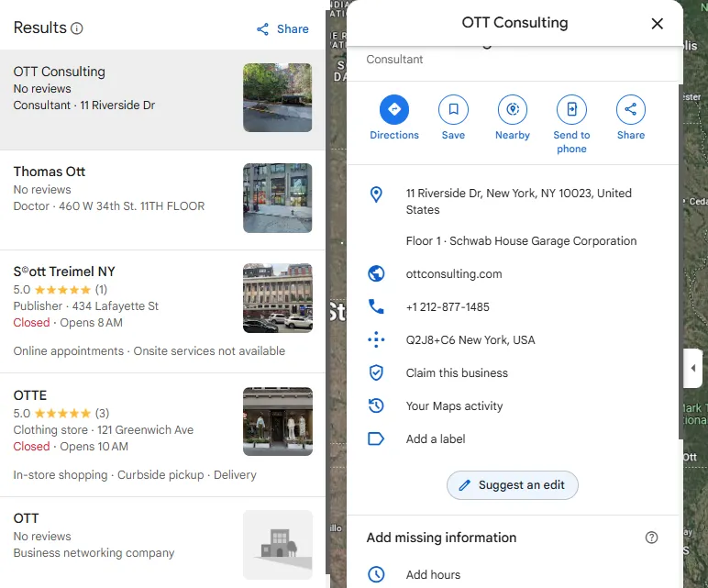Click the phone icon
The width and height of the screenshot is (708, 588).
(x=376, y=306)
